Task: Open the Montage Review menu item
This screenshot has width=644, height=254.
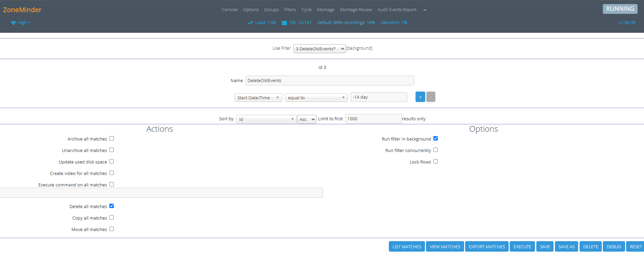Action: coord(356,10)
